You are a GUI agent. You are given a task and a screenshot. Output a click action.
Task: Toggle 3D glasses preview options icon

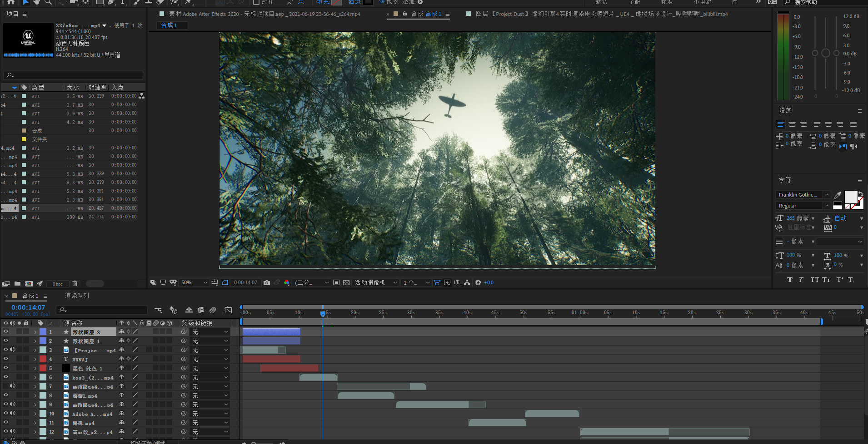[173, 282]
